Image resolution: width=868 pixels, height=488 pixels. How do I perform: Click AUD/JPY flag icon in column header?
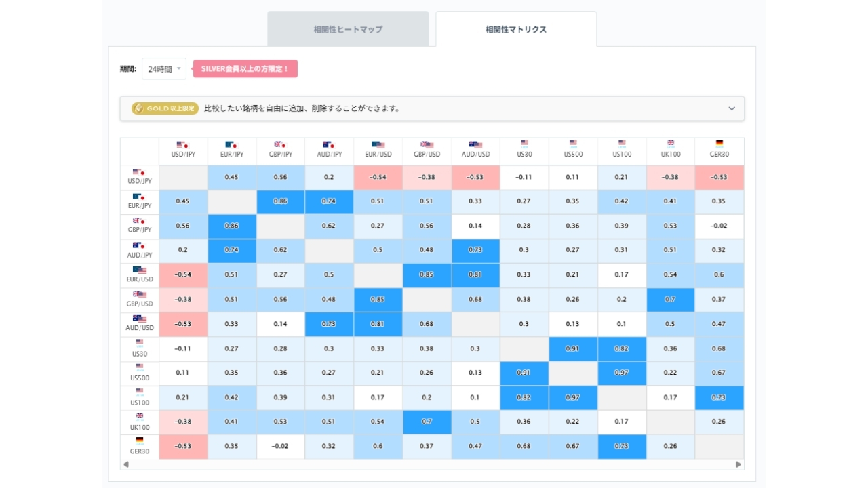click(328, 144)
